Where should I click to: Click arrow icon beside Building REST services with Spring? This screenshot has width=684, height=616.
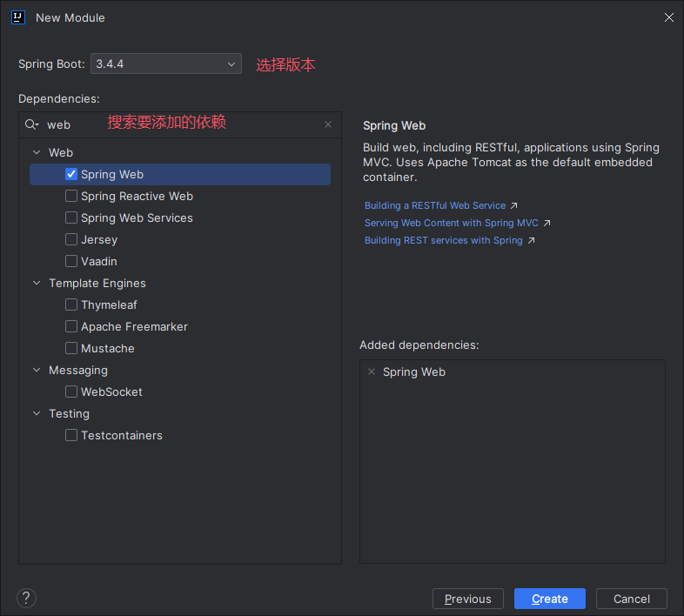(x=531, y=241)
